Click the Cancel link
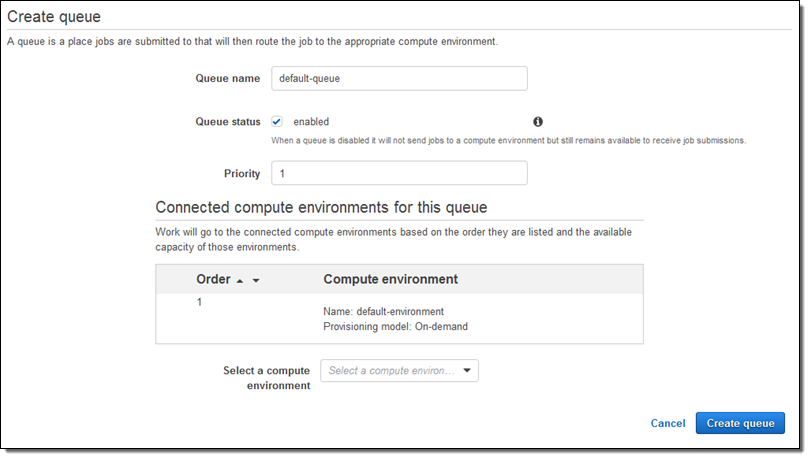Screen dimensions: 810x459 tap(668, 423)
